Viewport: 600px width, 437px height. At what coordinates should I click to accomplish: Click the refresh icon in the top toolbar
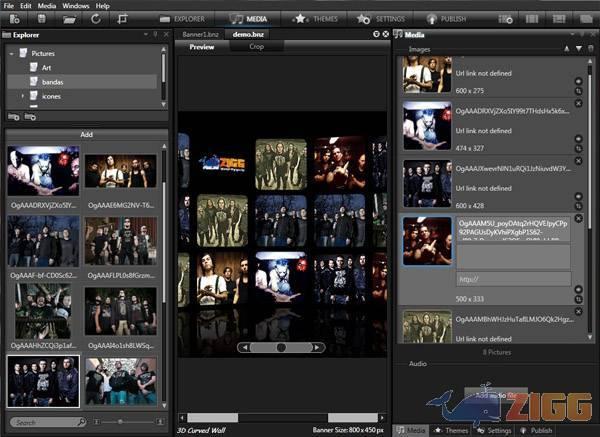(x=95, y=19)
